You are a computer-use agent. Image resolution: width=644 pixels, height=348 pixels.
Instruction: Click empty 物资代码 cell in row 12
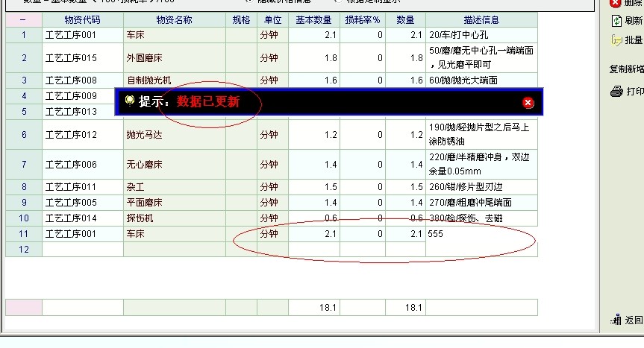[82, 249]
